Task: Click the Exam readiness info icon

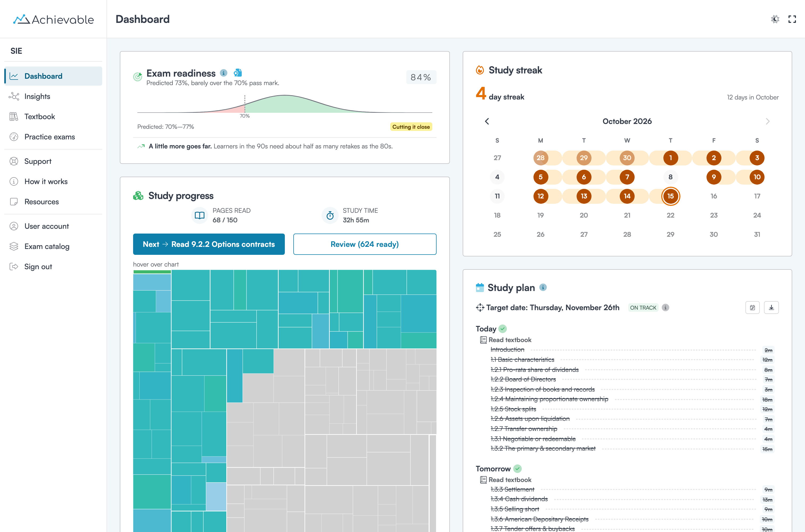Action: (223, 73)
